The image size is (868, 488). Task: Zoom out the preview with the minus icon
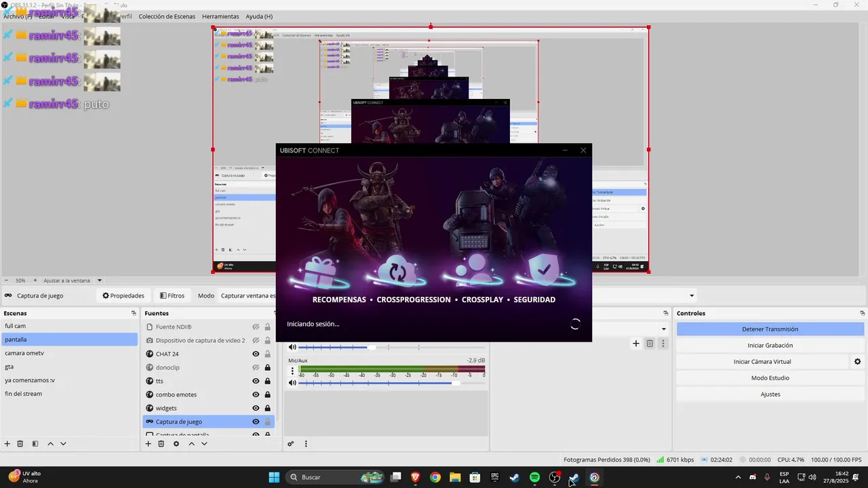pyautogui.click(x=7, y=280)
